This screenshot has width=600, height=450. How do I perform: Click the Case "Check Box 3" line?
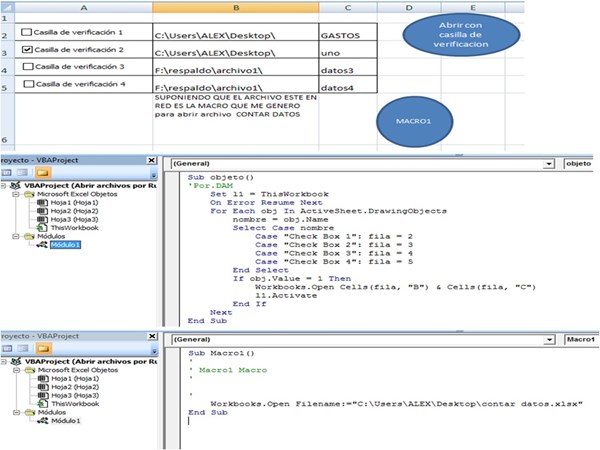334,253
